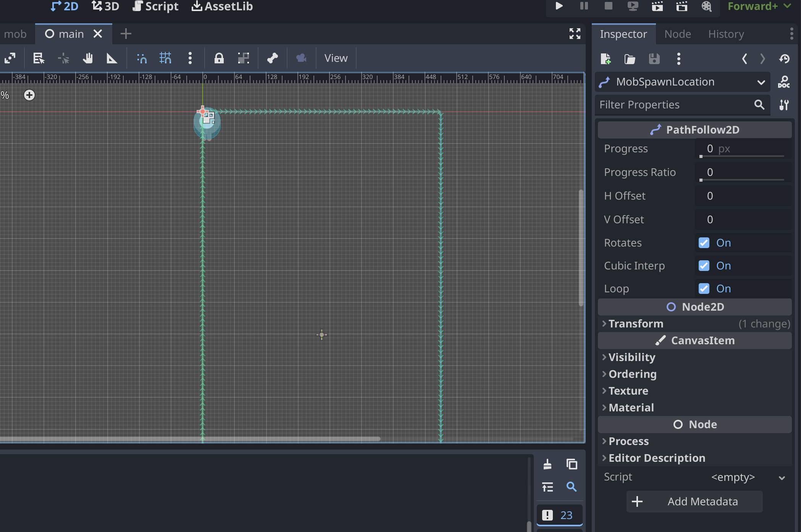This screenshot has width=801, height=532.
Task: Toggle grid snapping icon
Action: coord(165,58)
